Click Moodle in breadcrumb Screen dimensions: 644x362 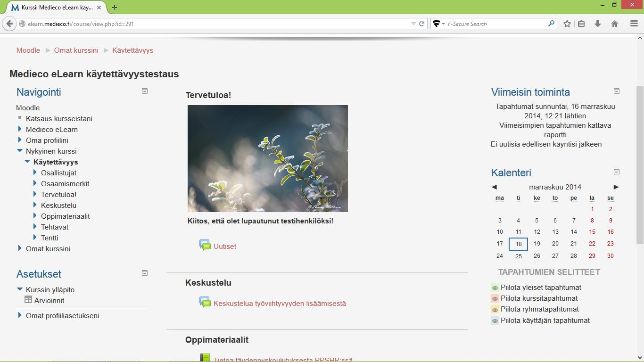28,50
